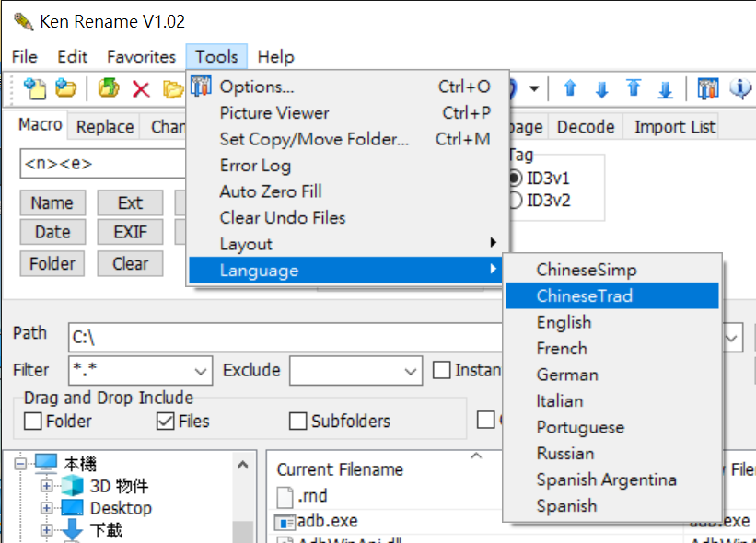
Task: Open the Layout submenu
Action: [347, 244]
